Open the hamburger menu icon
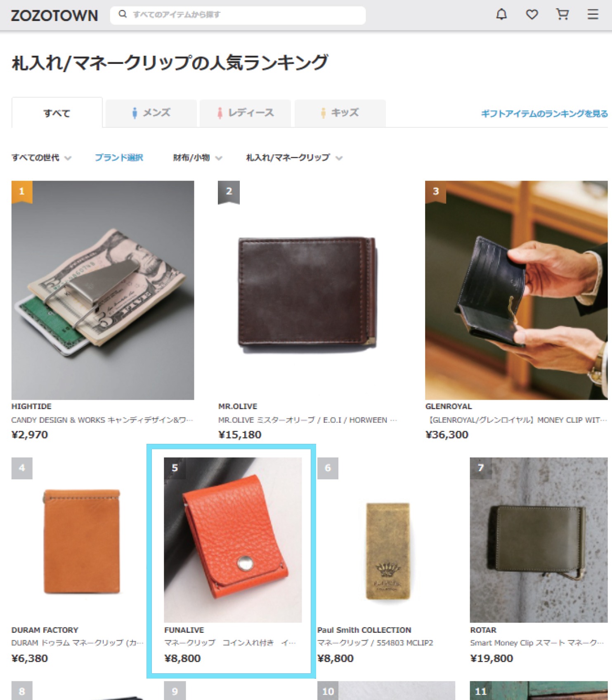This screenshot has height=700, width=612. (593, 15)
